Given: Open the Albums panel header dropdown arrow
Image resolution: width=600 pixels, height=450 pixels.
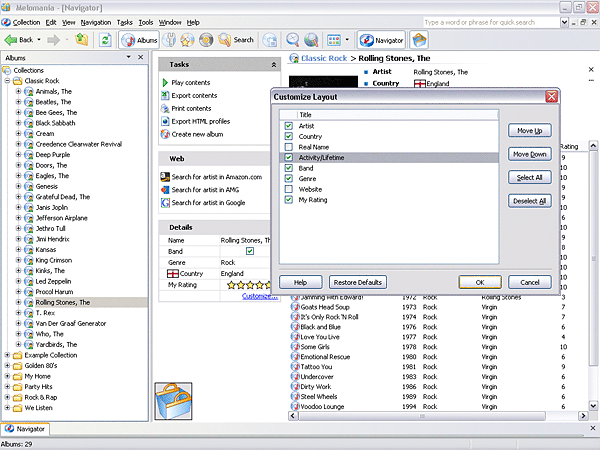Looking at the screenshot, I should pyautogui.click(x=129, y=57).
